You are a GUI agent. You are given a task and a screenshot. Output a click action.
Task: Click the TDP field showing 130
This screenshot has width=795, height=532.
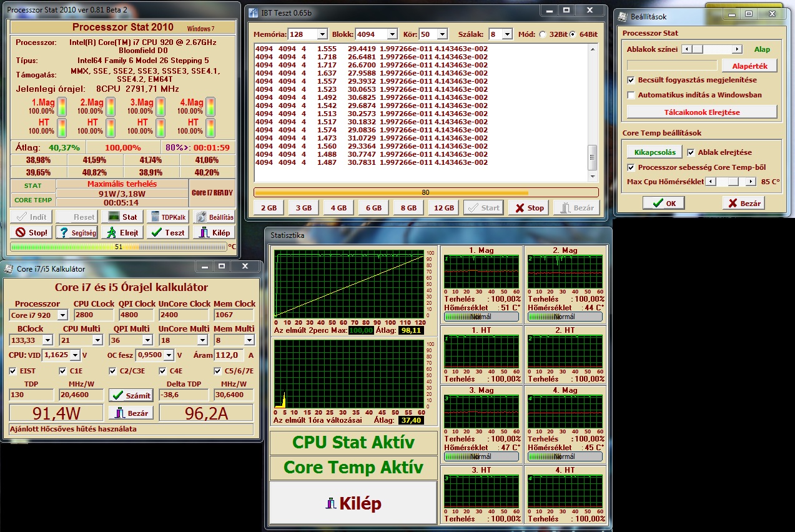pos(31,395)
